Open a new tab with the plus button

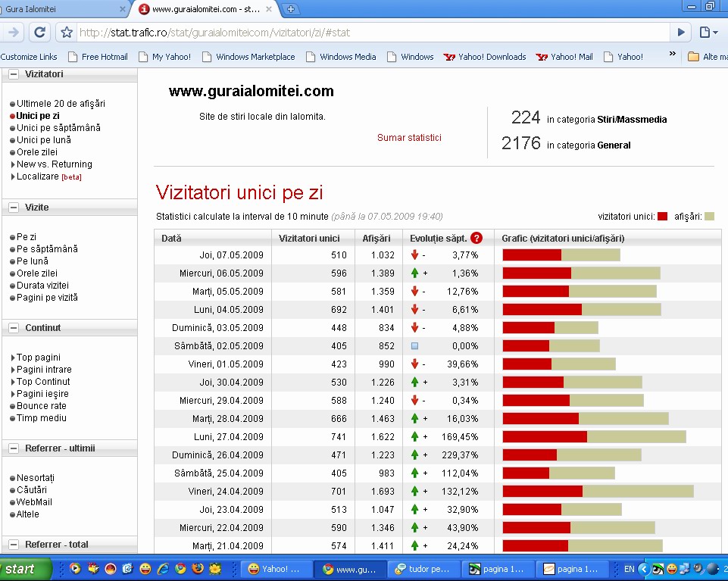point(291,9)
